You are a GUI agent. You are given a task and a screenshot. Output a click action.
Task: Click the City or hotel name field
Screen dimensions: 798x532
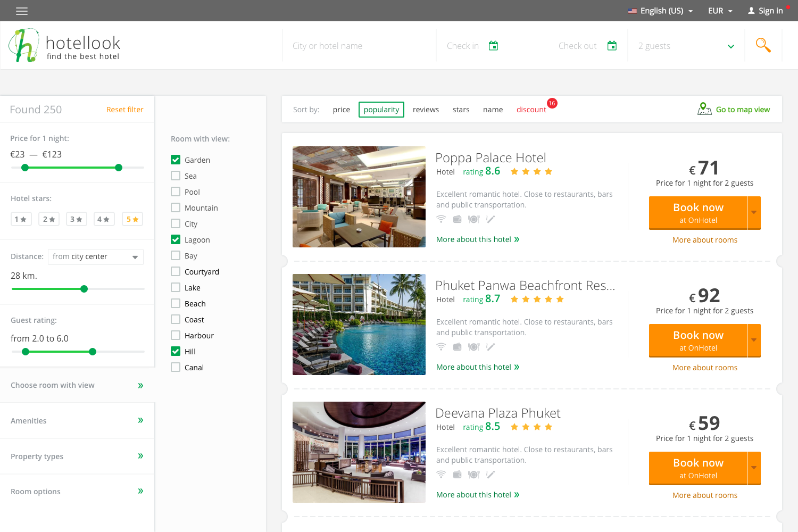[359, 46]
